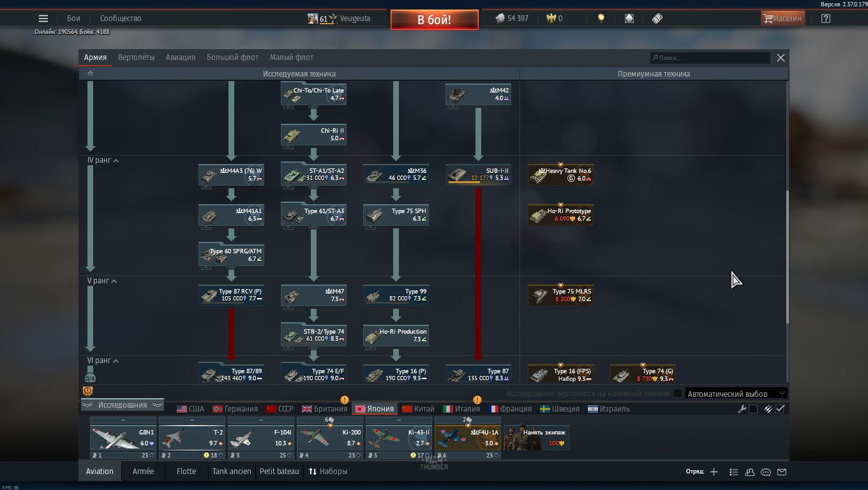Click the Silver Lions currency icon
This screenshot has height=490, width=868.
(x=500, y=19)
